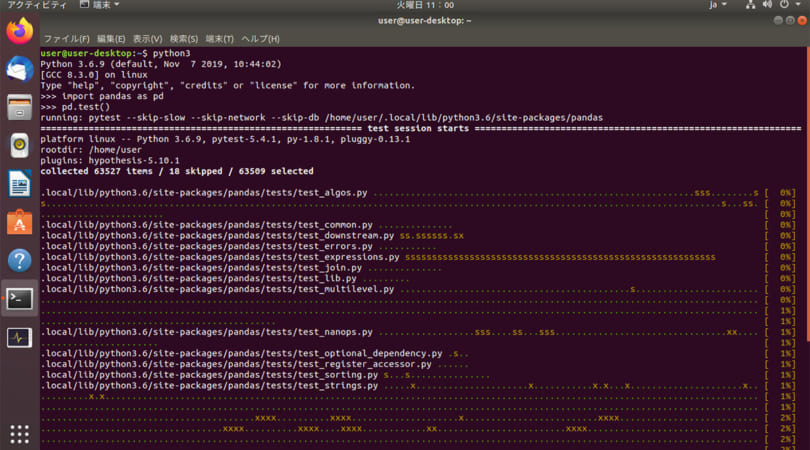
Task: Open Help from the dock
Action: point(20,260)
